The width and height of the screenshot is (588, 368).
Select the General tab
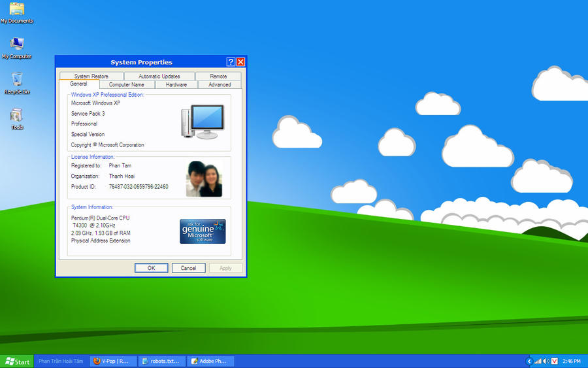pyautogui.click(x=78, y=84)
